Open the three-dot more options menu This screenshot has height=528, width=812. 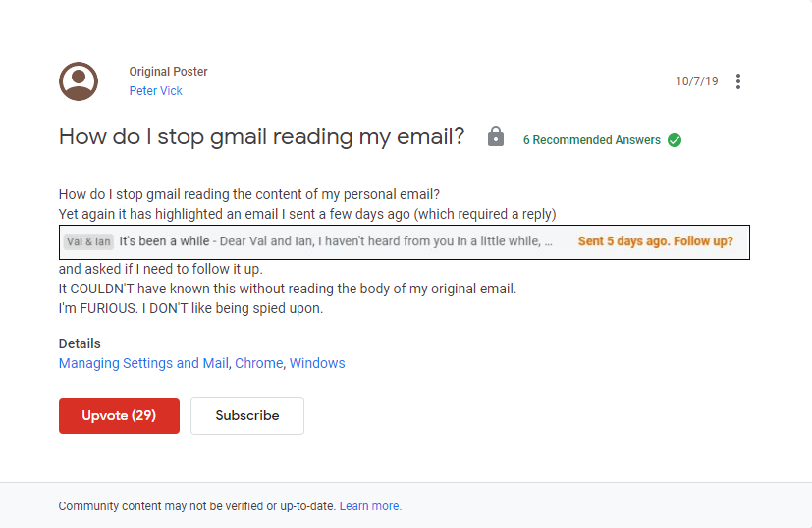pyautogui.click(x=738, y=81)
